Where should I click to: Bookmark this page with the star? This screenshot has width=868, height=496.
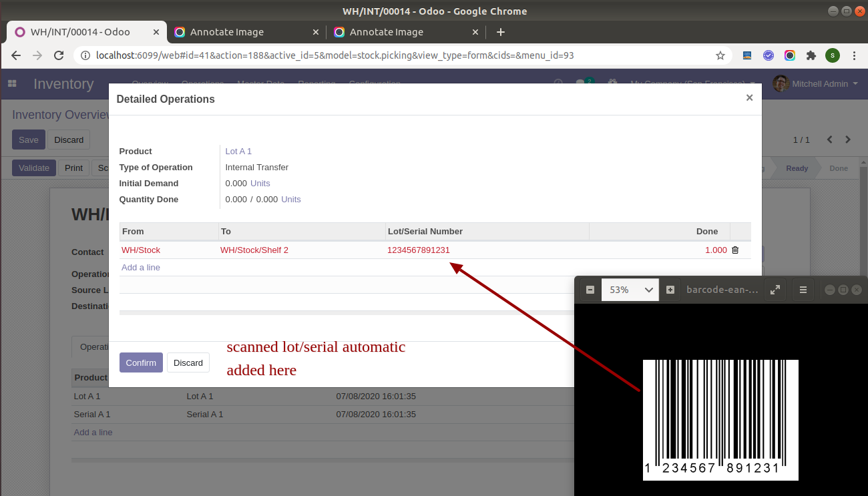[x=720, y=55]
